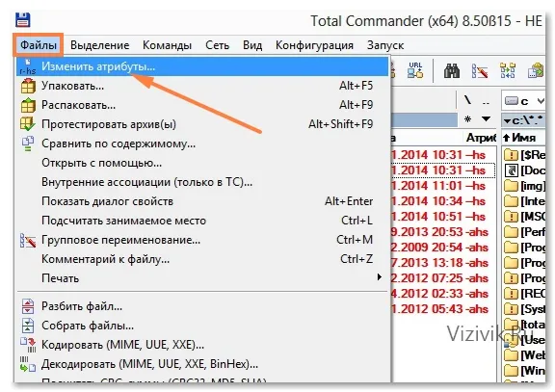Open the Файлы menu
The width and height of the screenshot is (555, 392).
tap(39, 45)
